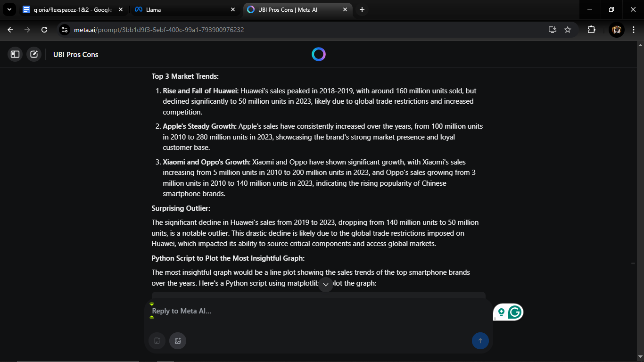Click the meta.ai address bar URL
The image size is (644, 362).
159,30
